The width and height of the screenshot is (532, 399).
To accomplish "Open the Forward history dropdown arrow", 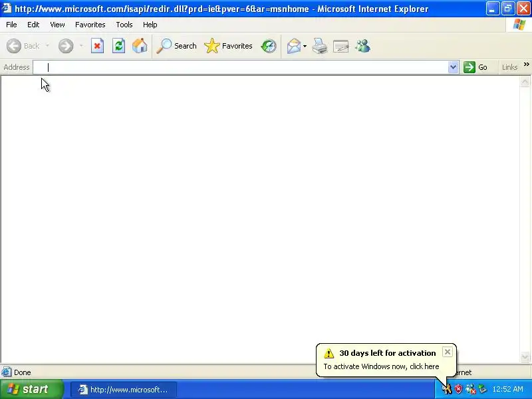I will (x=81, y=46).
